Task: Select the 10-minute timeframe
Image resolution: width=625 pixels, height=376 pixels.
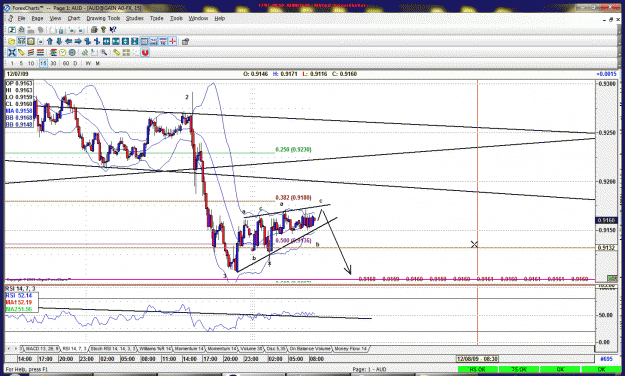Action: click(x=31, y=63)
